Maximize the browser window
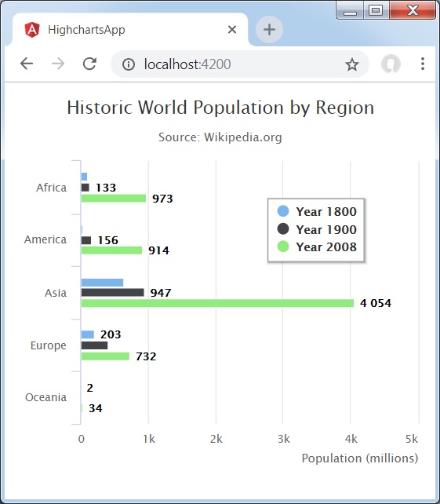The height and width of the screenshot is (504, 440). coord(376,10)
